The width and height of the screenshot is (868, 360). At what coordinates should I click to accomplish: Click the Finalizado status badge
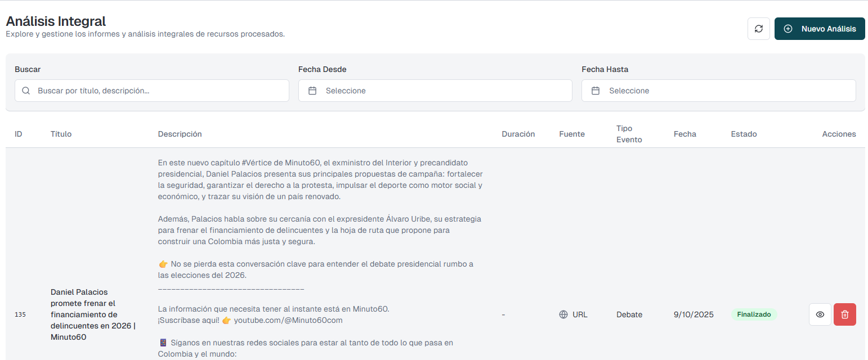point(754,314)
